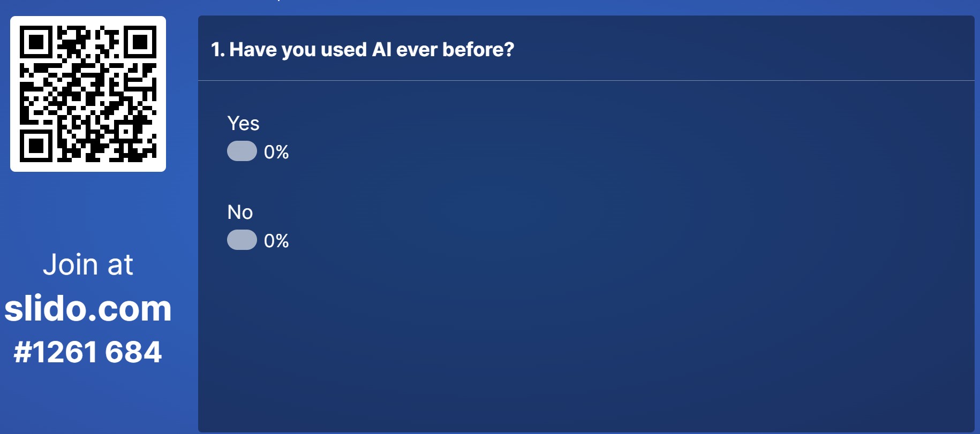Click the 0% value beside Yes bar
980x434 pixels.
(276, 152)
